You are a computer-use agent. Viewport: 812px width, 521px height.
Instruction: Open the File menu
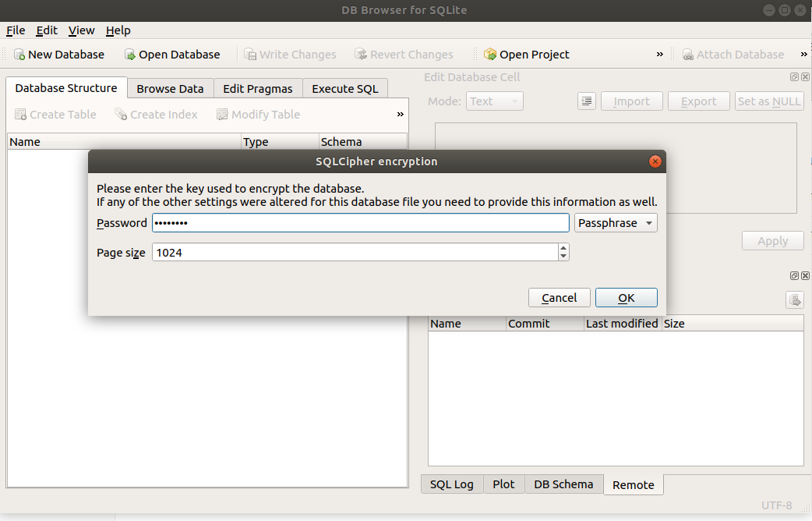tap(16, 30)
